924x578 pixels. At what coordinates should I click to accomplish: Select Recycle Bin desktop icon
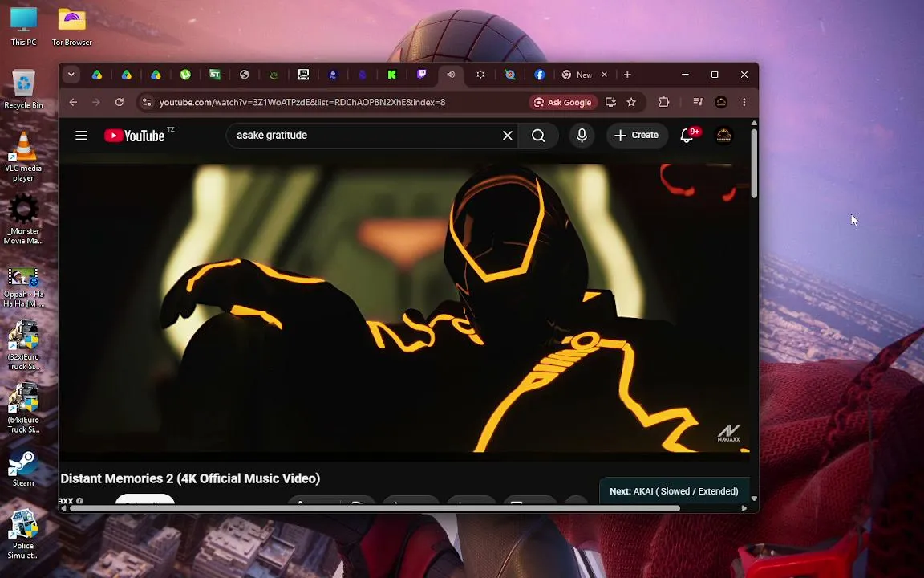pyautogui.click(x=23, y=90)
